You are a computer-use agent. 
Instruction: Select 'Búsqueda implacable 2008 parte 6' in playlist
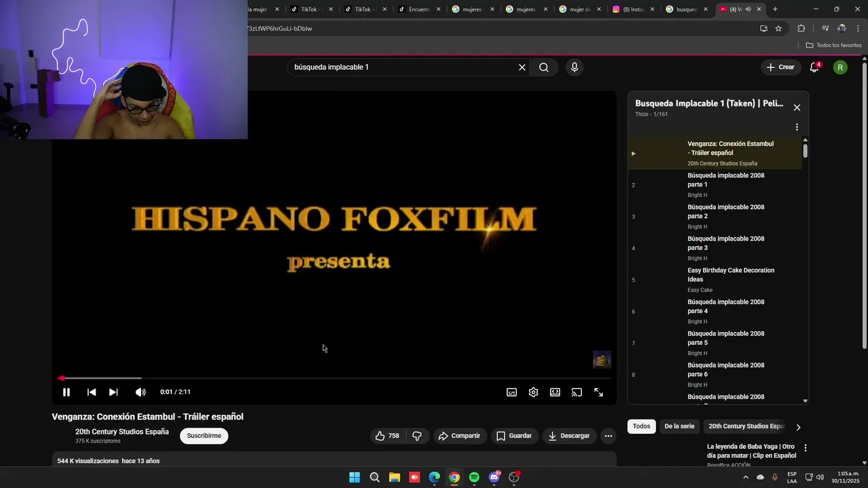[x=715, y=375]
